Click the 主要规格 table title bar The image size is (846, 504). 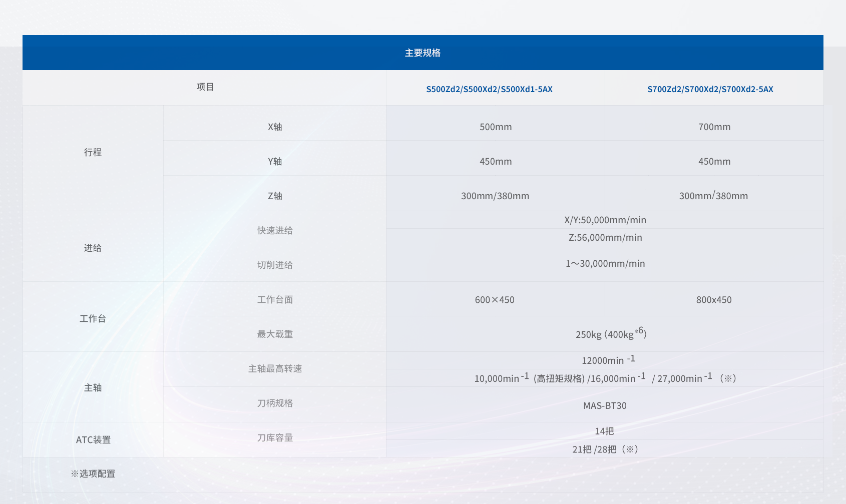pyautogui.click(x=422, y=53)
